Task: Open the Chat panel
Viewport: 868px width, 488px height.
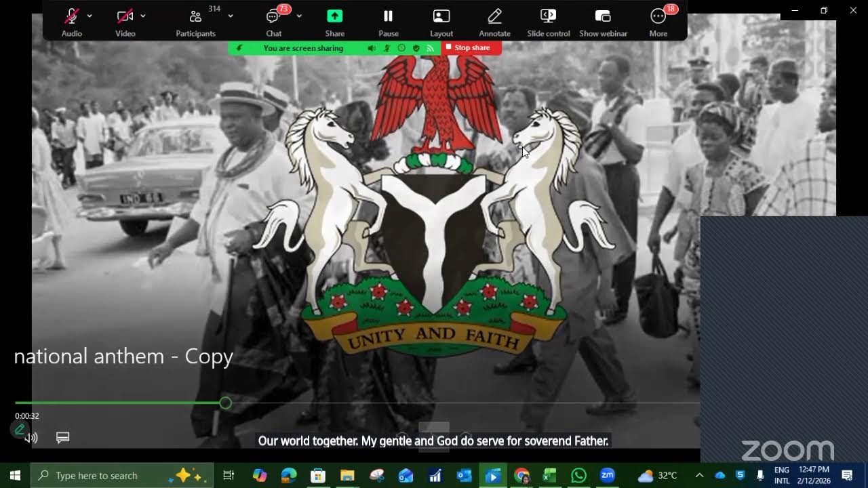Action: 274,22
